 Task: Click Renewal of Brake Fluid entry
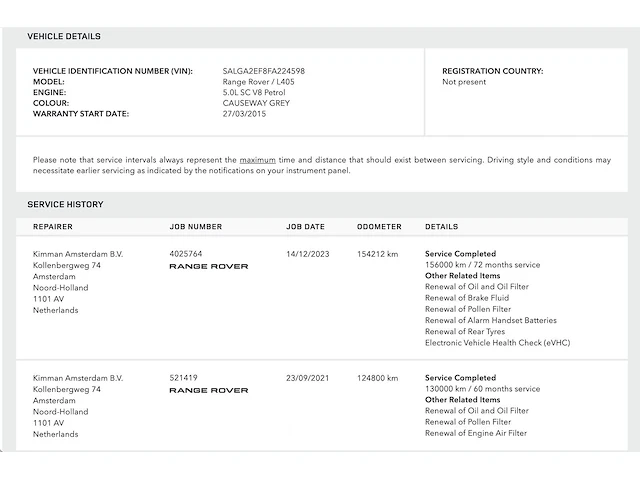pyautogui.click(x=467, y=298)
